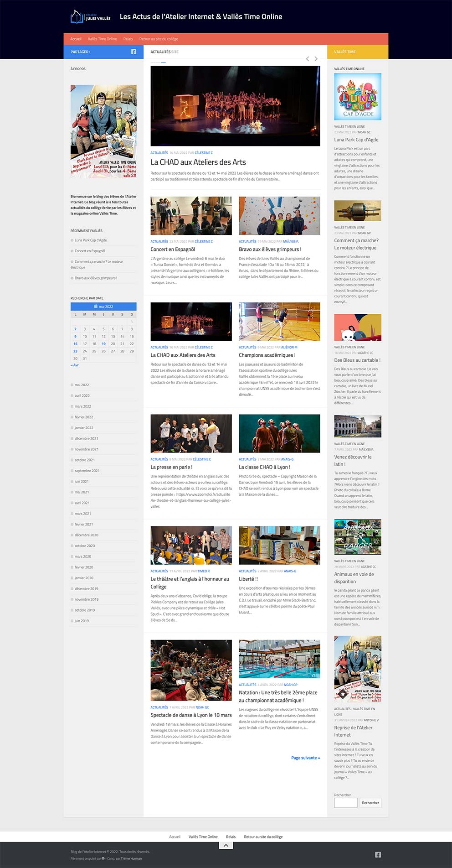Open the Page suivante link
Screen dimensions: 452x868
(305, 758)
